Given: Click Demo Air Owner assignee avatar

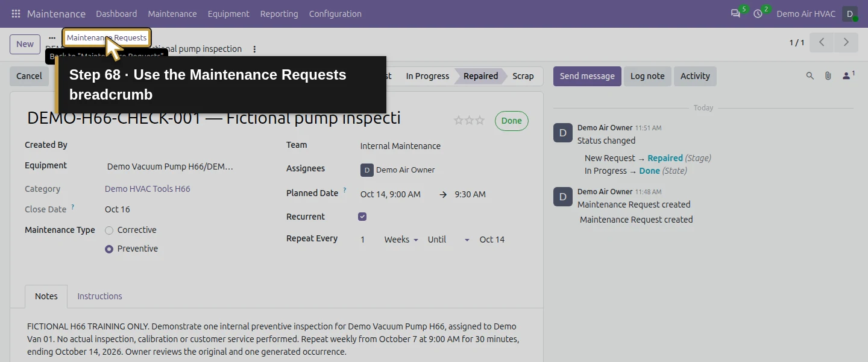Looking at the screenshot, I should (x=367, y=170).
